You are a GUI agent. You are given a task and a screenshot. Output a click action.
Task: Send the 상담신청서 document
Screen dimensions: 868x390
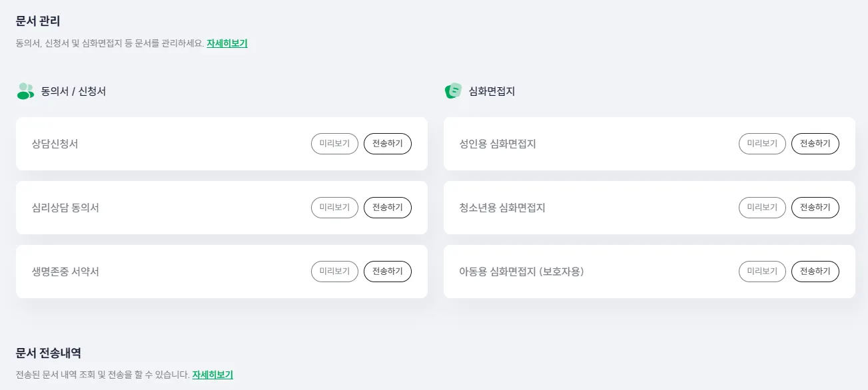tap(388, 144)
